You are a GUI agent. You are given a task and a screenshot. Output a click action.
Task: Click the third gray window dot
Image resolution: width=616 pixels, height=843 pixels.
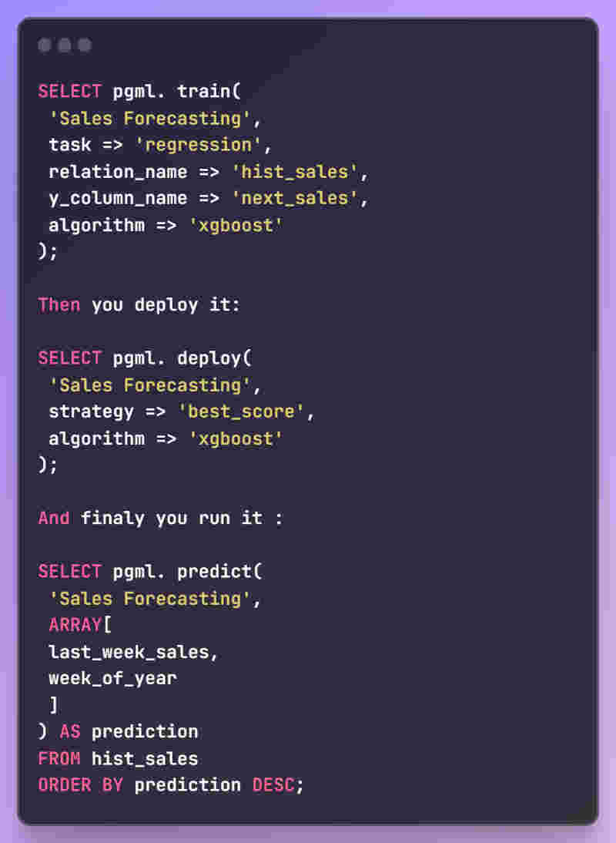(85, 45)
